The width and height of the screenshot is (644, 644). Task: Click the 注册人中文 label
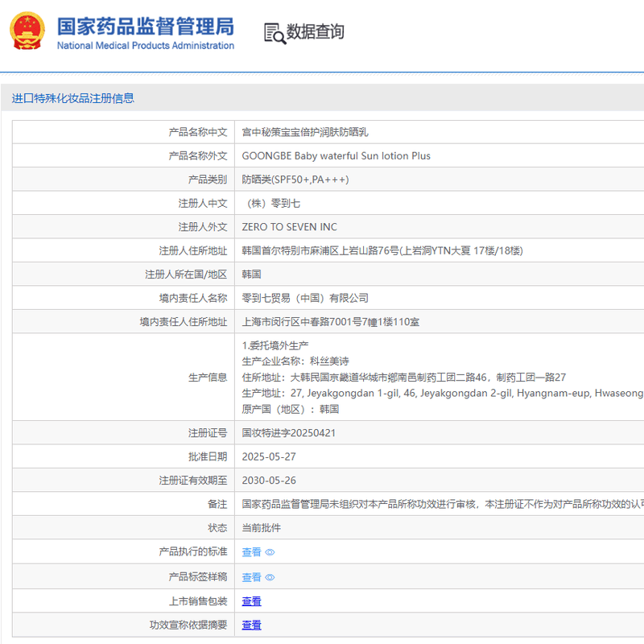(203, 204)
